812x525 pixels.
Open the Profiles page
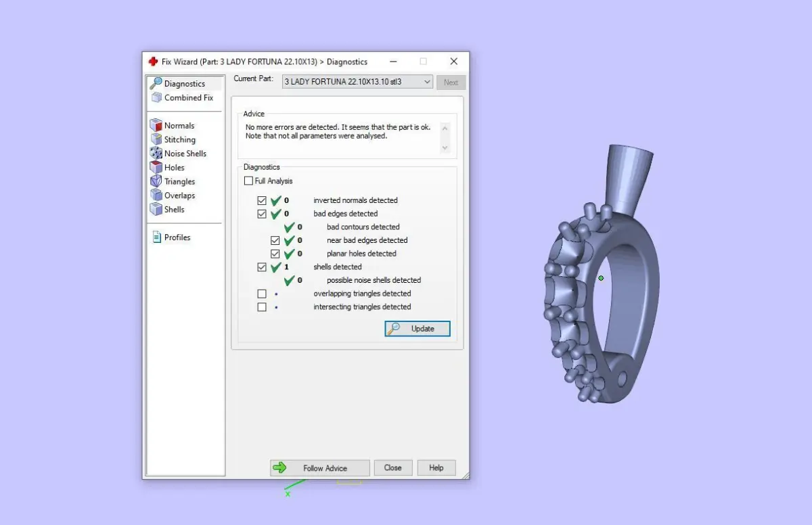click(171, 237)
